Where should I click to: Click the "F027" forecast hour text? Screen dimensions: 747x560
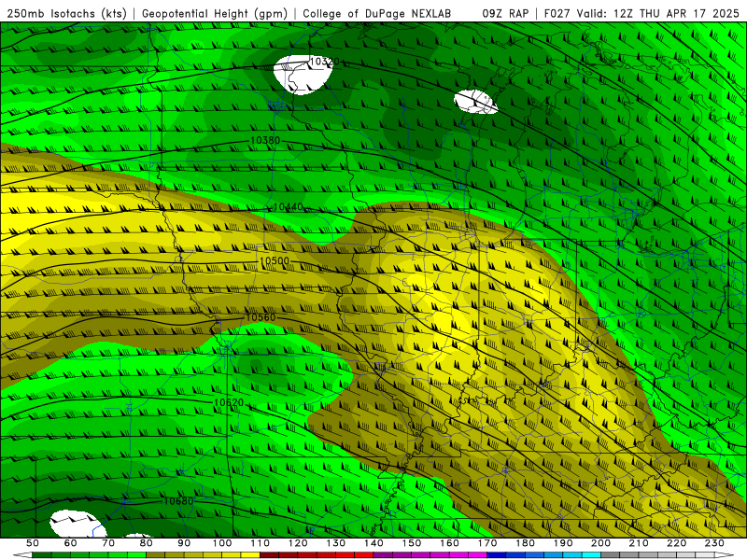[x=557, y=14]
